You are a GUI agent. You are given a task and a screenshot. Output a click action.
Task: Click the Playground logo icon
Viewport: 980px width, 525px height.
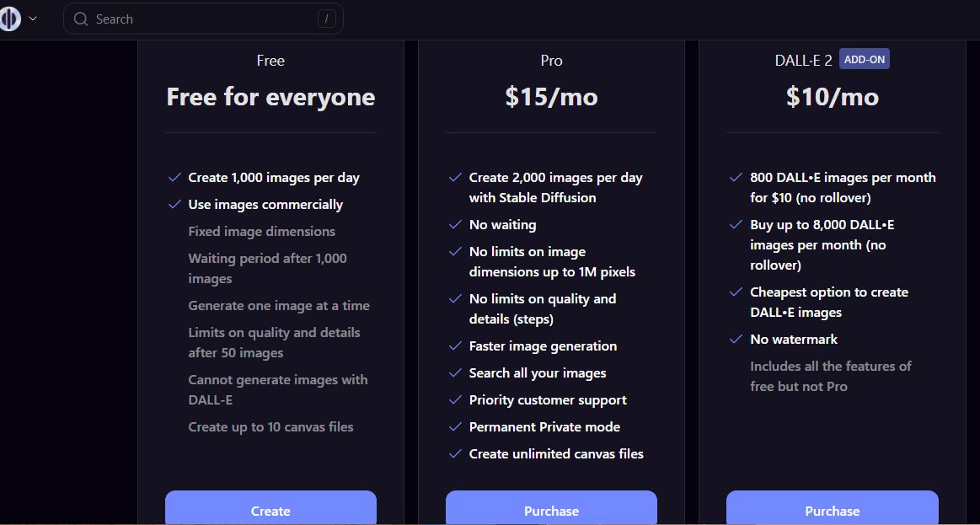click(10, 18)
